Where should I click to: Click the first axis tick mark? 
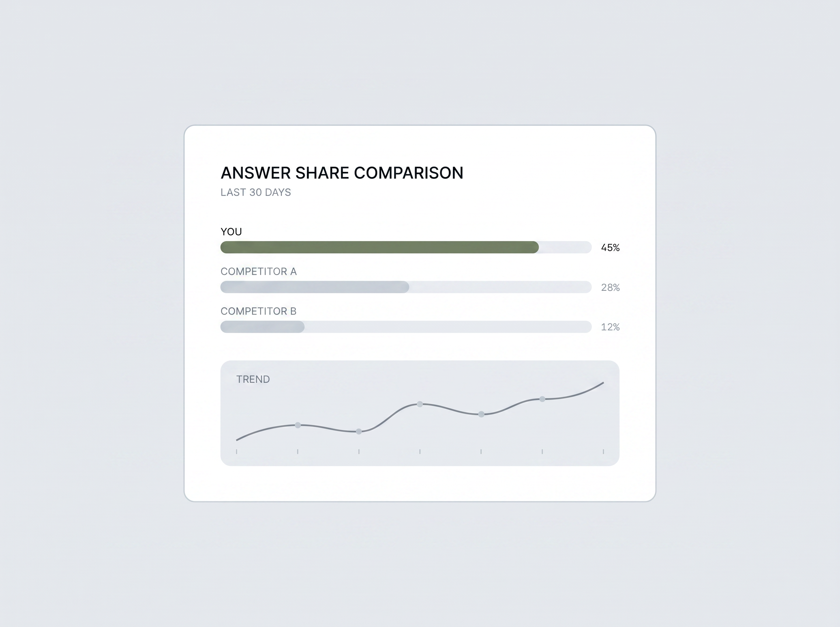[237, 452]
